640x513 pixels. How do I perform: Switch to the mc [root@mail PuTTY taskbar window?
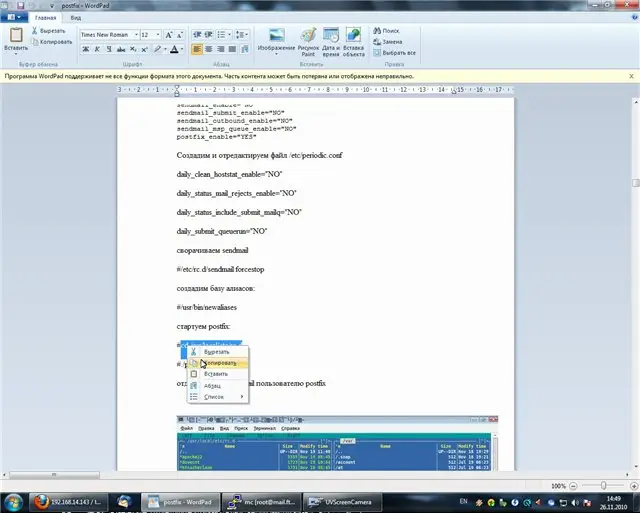[x=261, y=502]
